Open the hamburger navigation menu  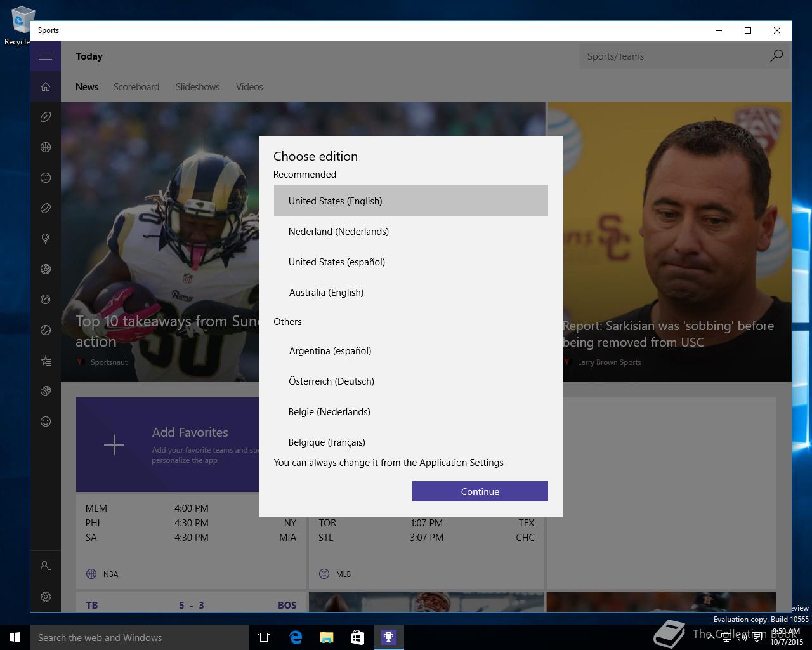click(x=46, y=56)
